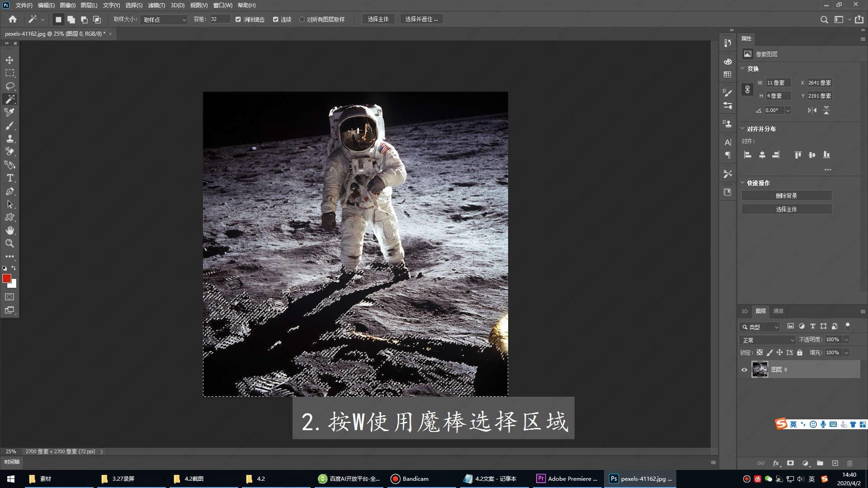The height and width of the screenshot is (488, 868).
Task: Choose Intersect with Selection mode
Action: (x=97, y=19)
